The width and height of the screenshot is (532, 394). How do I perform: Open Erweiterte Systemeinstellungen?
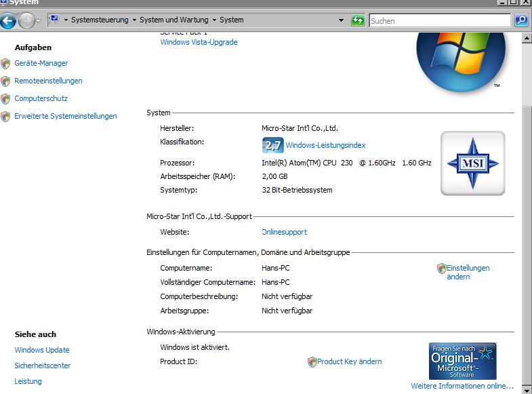[x=66, y=116]
